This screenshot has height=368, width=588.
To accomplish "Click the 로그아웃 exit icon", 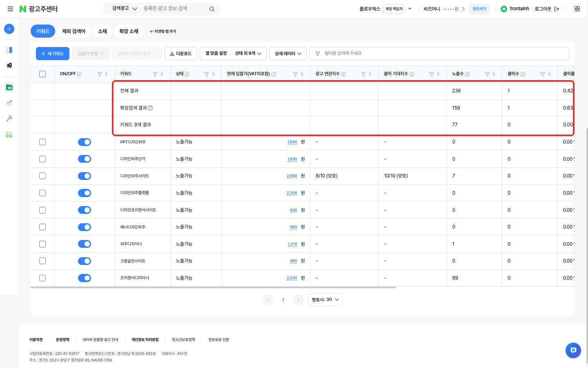I will click(557, 9).
